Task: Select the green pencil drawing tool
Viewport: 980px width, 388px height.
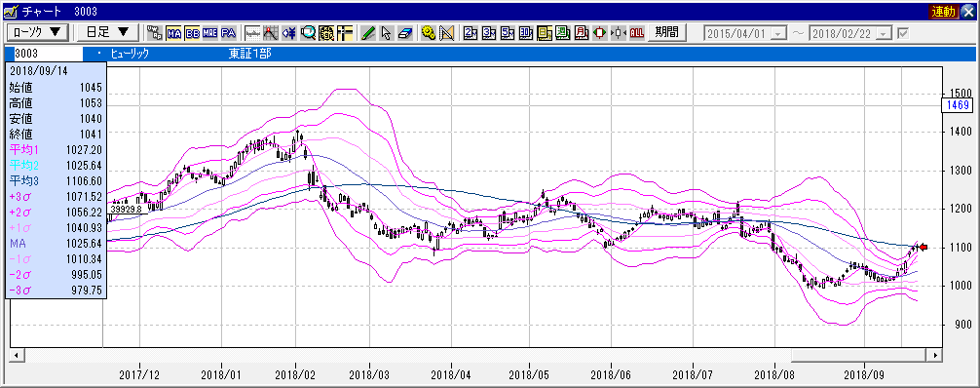Action: 368,33
